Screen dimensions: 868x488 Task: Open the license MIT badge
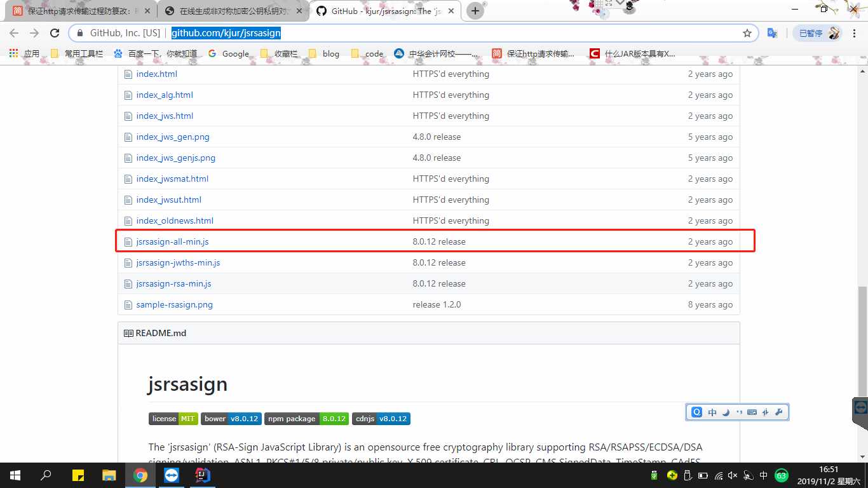173,419
